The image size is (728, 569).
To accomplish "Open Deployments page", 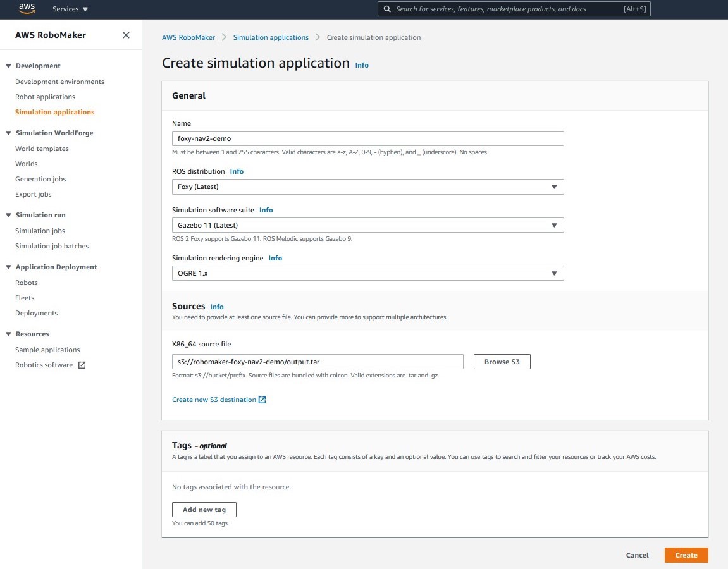I will point(36,313).
